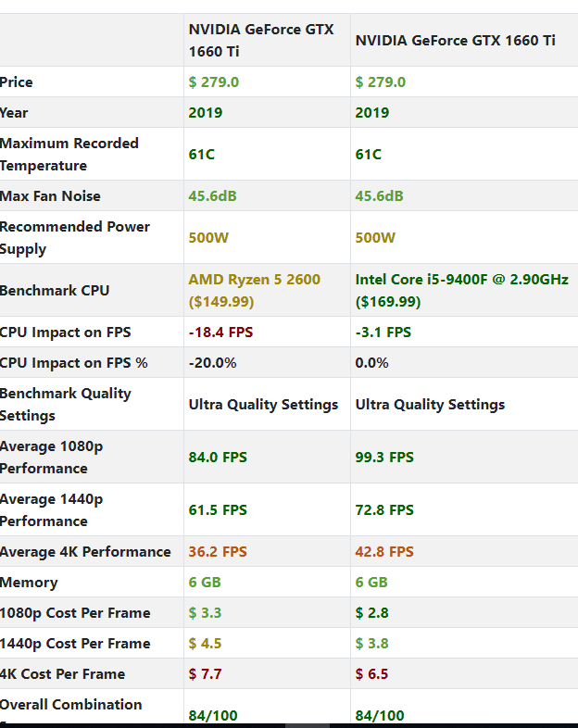Screen dimensions: 578x728
Task: Click the '$ 3.3' cost per frame value
Action: pos(206,613)
